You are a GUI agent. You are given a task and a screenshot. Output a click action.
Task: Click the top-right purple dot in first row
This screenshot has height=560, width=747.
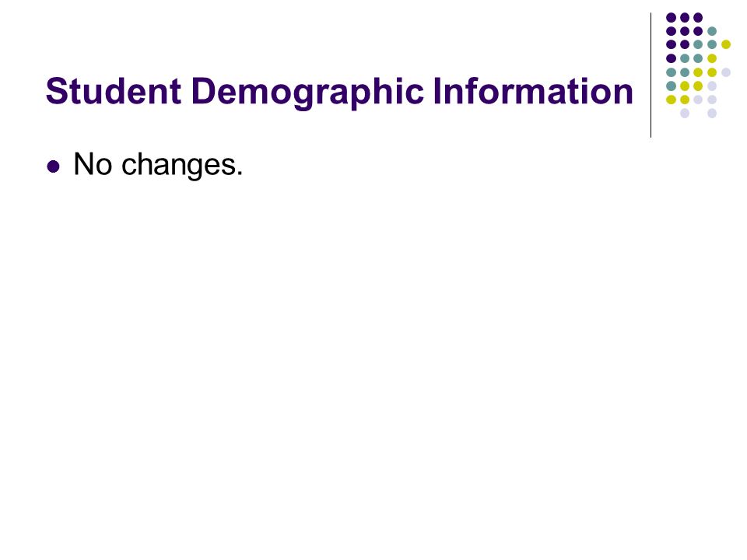coord(698,18)
